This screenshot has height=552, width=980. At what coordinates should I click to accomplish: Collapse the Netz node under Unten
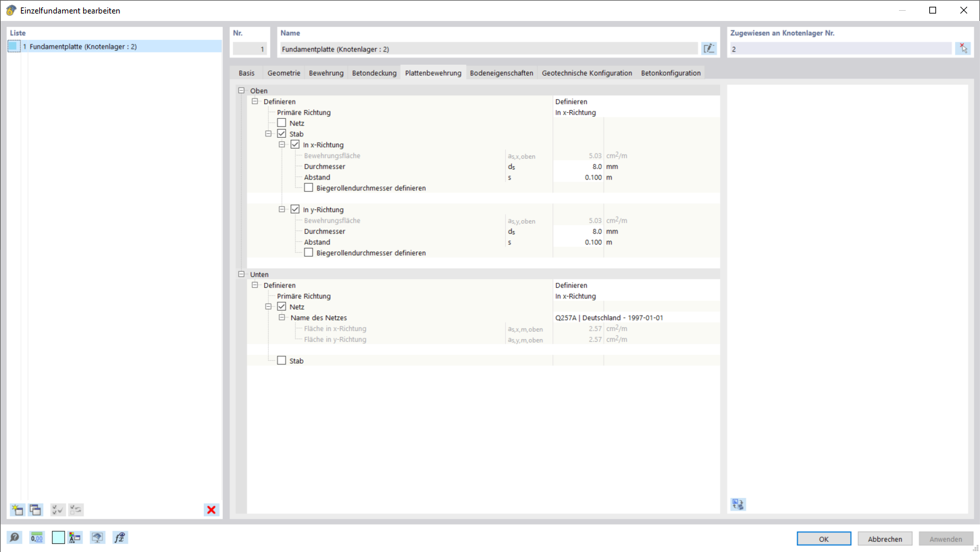pyautogui.click(x=268, y=307)
